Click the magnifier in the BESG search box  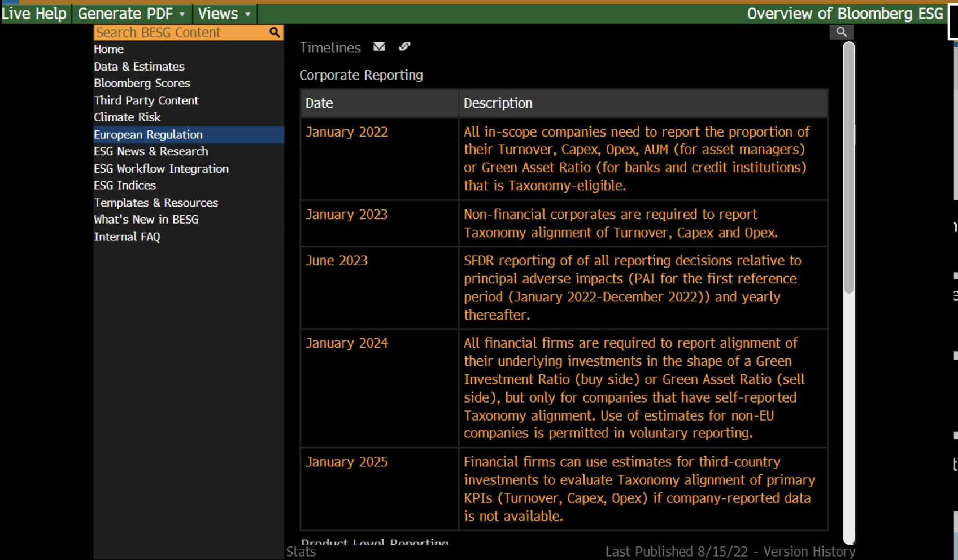pyautogui.click(x=275, y=32)
